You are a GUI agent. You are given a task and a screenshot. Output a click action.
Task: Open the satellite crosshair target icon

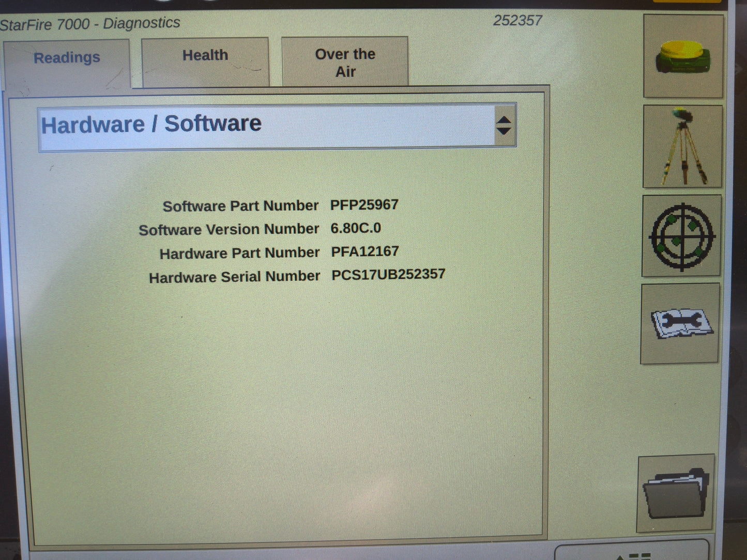(681, 236)
